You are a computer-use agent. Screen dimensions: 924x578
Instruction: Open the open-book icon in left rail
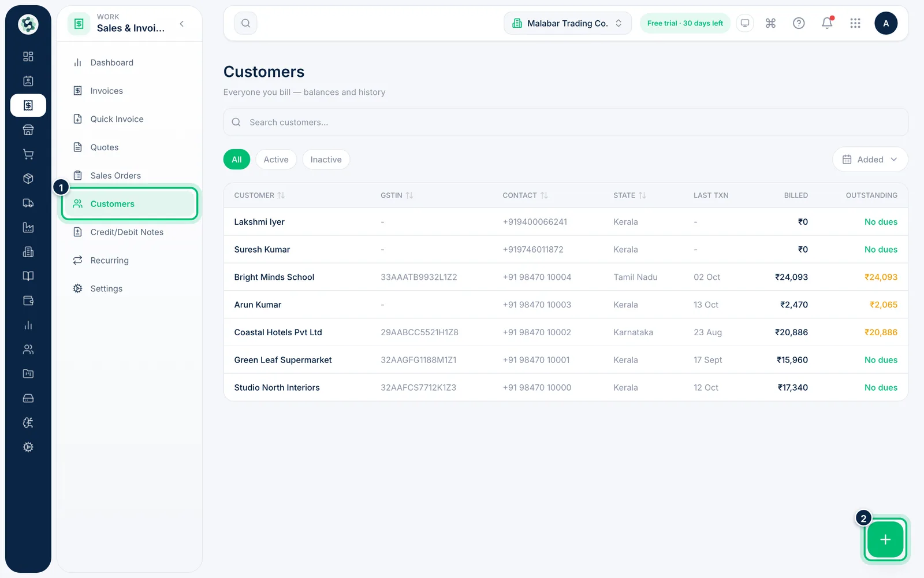(28, 276)
